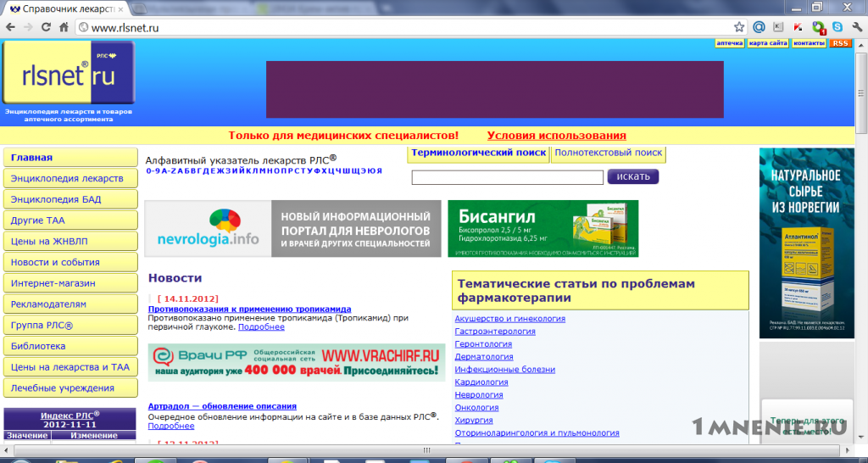Image resolution: width=868 pixels, height=463 pixels.
Task: Open the Skype extension icon
Action: pyautogui.click(x=837, y=26)
